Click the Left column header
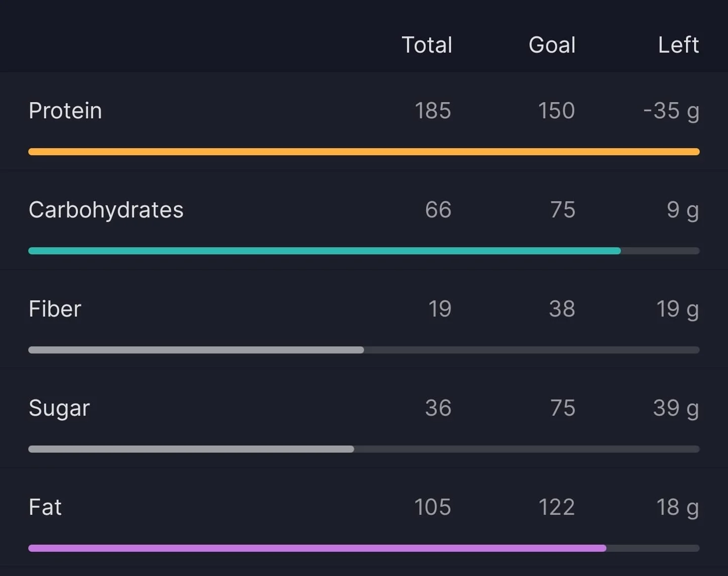This screenshot has height=576, width=728. click(678, 45)
